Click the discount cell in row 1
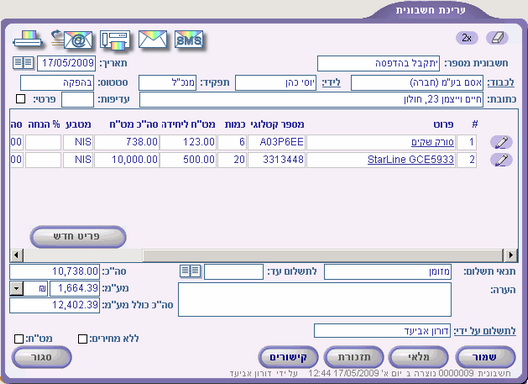The width and height of the screenshot is (528, 384). coord(43,142)
